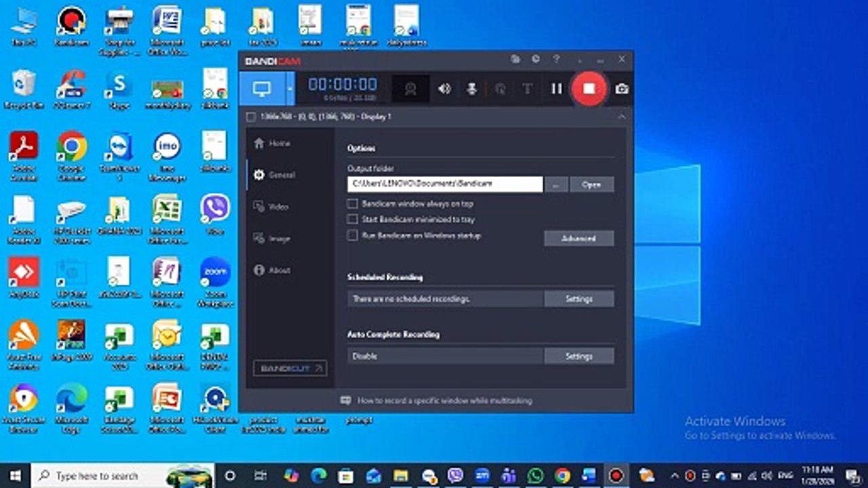Enable 'Start Bandicam minimized to tray' checkbox
The height and width of the screenshot is (488, 868).
[353, 220]
